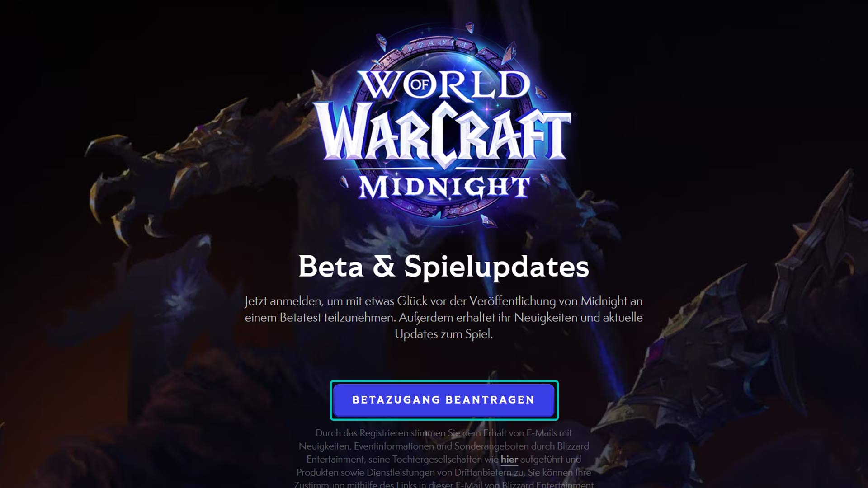Click the 'Beta & Spielupdates' heading
Viewport: 868px width, 488px height.
pos(444,266)
